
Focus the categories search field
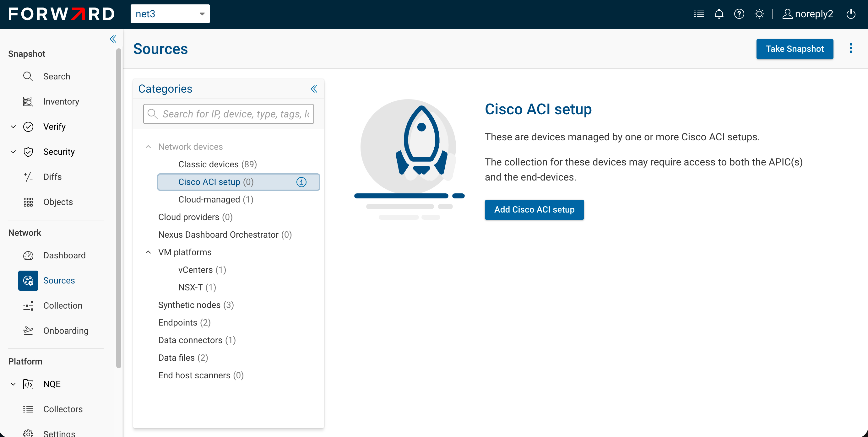coord(228,114)
